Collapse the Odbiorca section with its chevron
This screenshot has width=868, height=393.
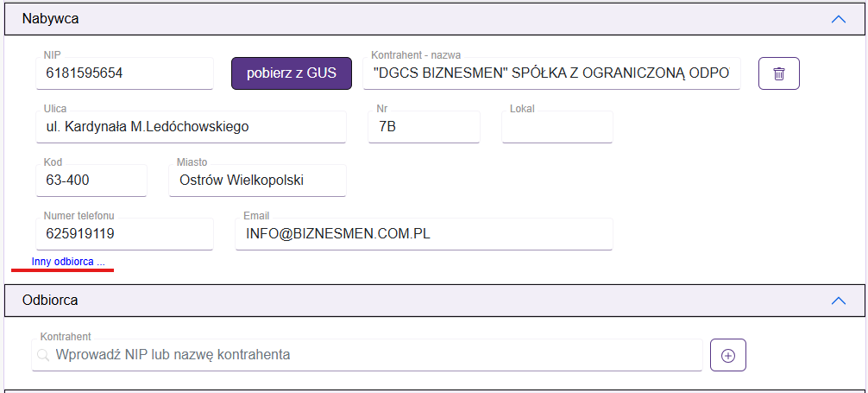837,301
